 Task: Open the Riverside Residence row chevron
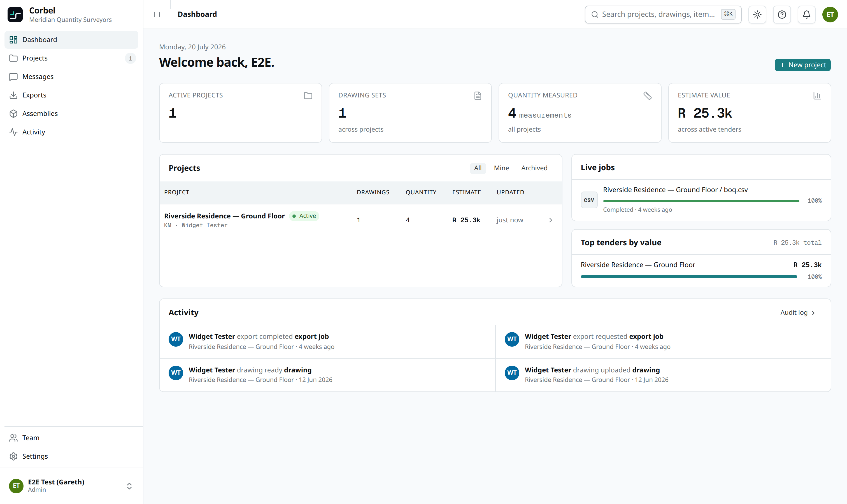tap(550, 220)
